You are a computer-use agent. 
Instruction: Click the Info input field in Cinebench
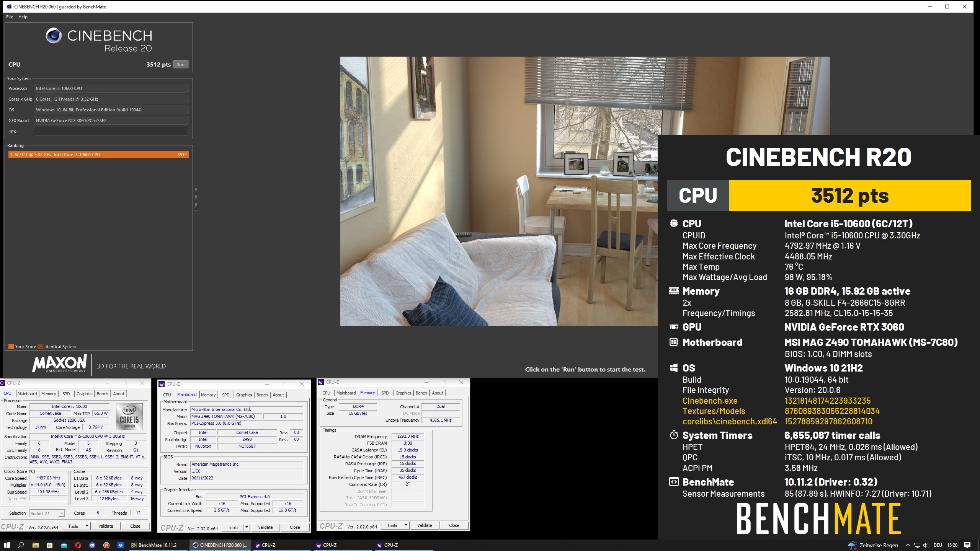click(111, 131)
